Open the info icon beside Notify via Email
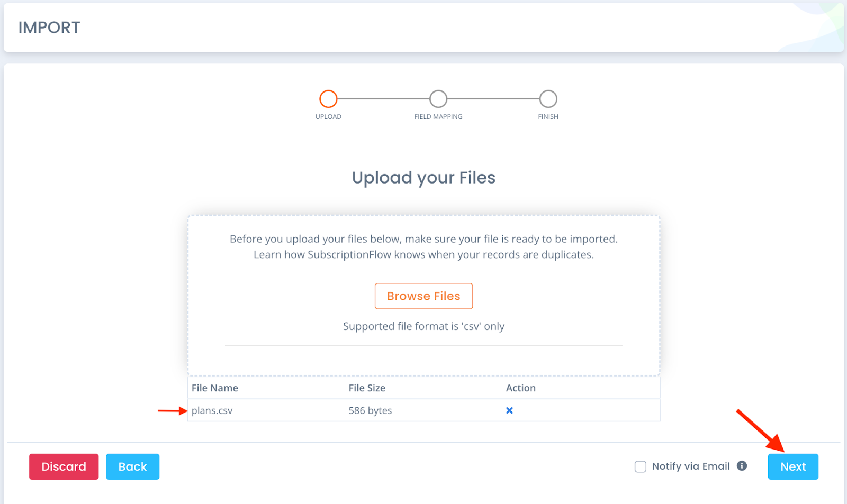The image size is (847, 504). tap(742, 466)
